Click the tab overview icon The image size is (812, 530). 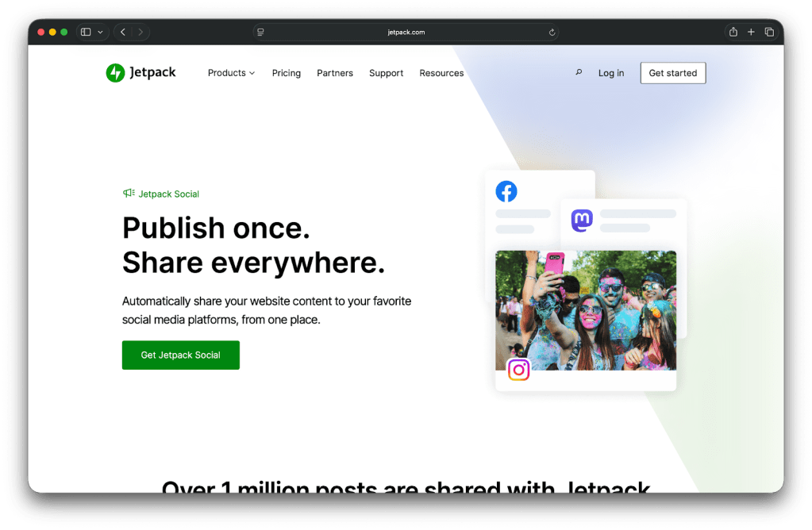coord(769,32)
